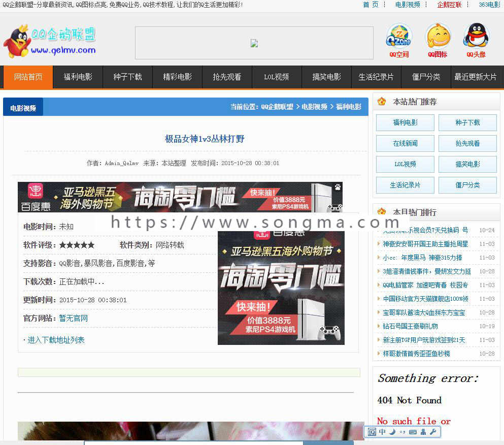Open 宝哥率队酱油大Q血拼东方宝宝 link
This screenshot has width=504, height=445.
(424, 312)
